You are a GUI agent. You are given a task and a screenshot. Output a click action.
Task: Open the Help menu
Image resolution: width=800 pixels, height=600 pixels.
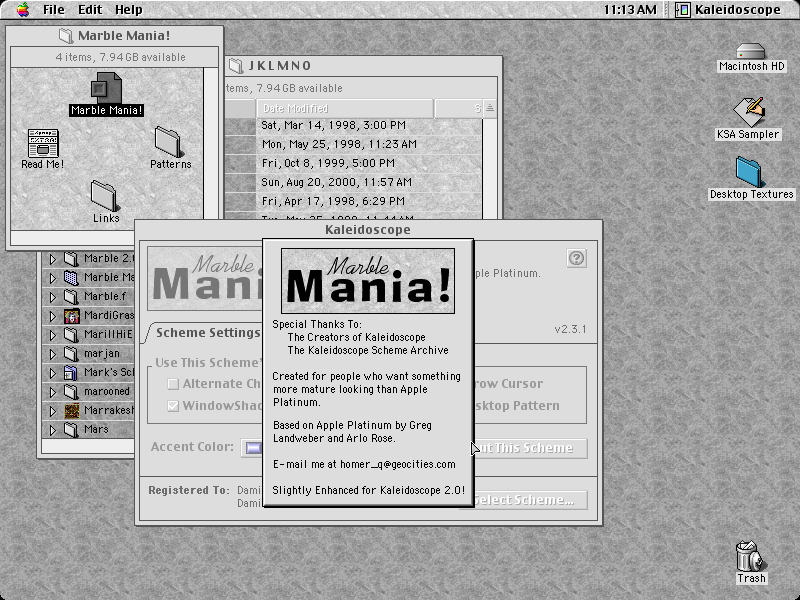[129, 10]
